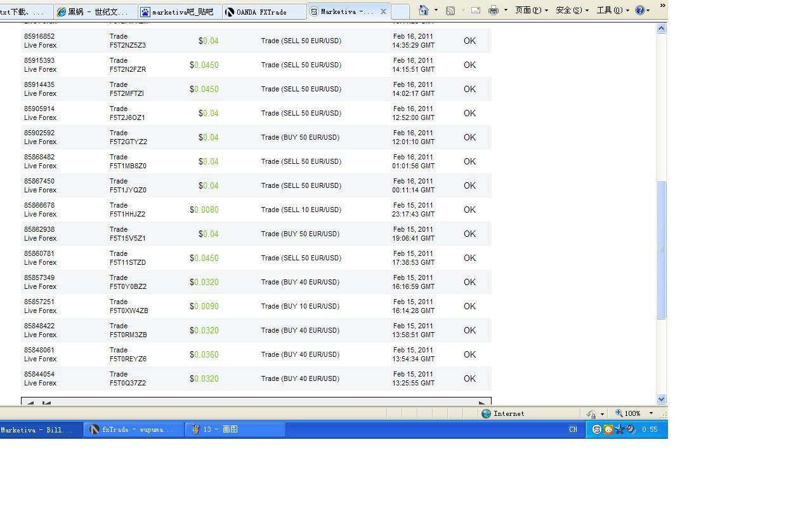The width and height of the screenshot is (812, 508).
Task: Print the page with the printer icon
Action: 494,10
